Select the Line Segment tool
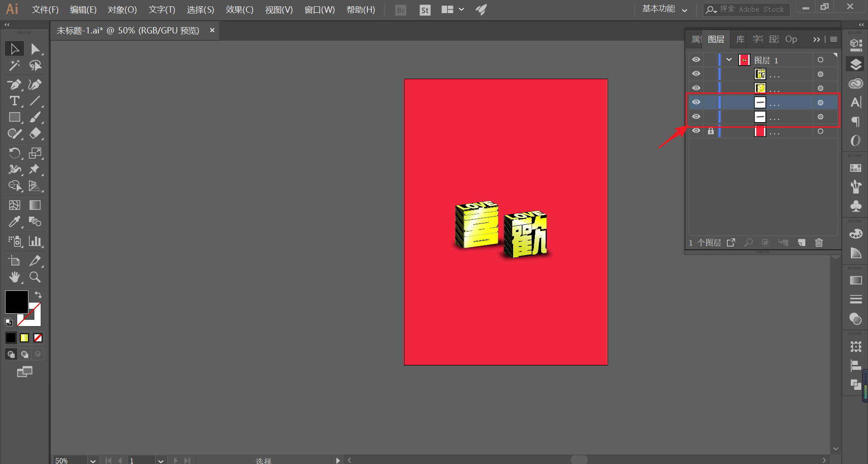The height and width of the screenshot is (464, 868). tap(35, 101)
